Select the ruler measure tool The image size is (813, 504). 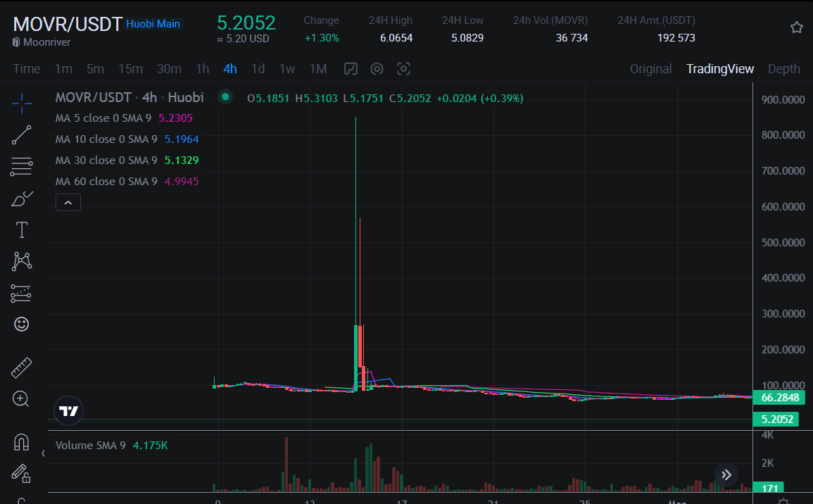click(21, 367)
